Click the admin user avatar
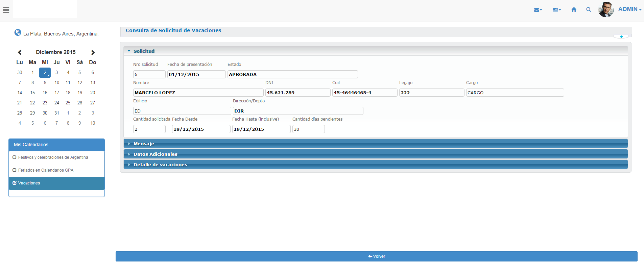This screenshot has height=276, width=644. (606, 9)
